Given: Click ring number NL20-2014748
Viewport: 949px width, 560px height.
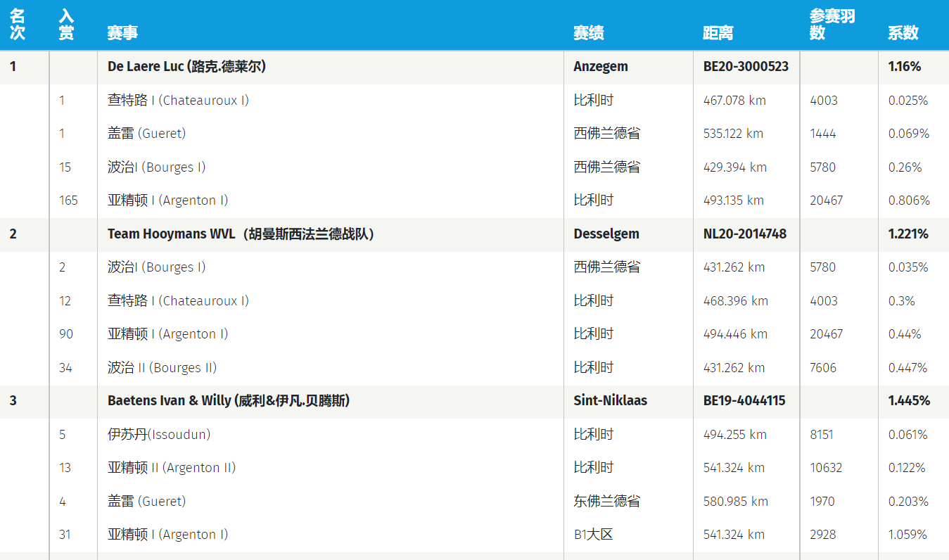Looking at the screenshot, I should (x=745, y=234).
